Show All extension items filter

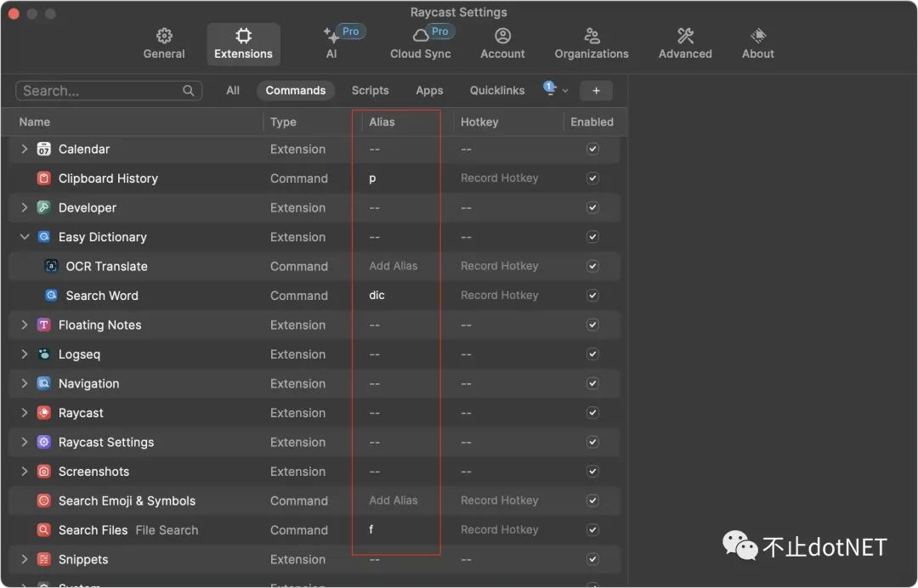233,91
